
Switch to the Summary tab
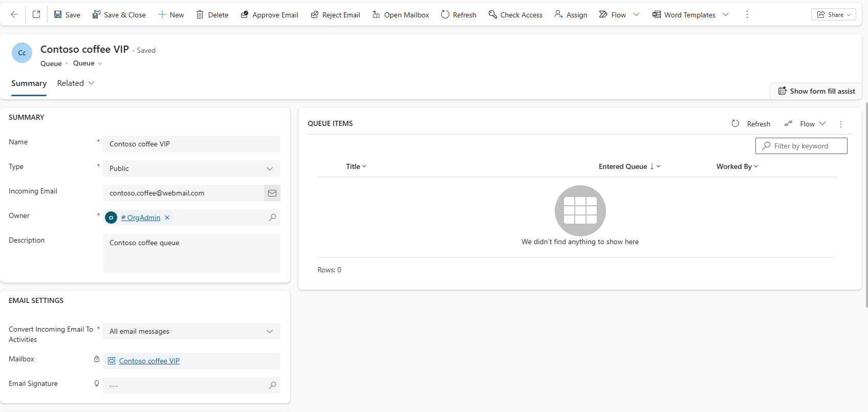pos(29,83)
